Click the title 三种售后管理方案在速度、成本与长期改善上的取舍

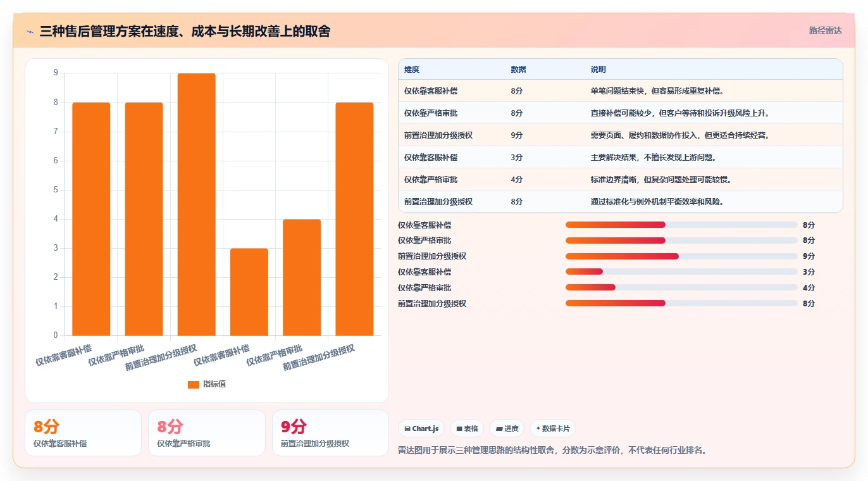point(185,31)
